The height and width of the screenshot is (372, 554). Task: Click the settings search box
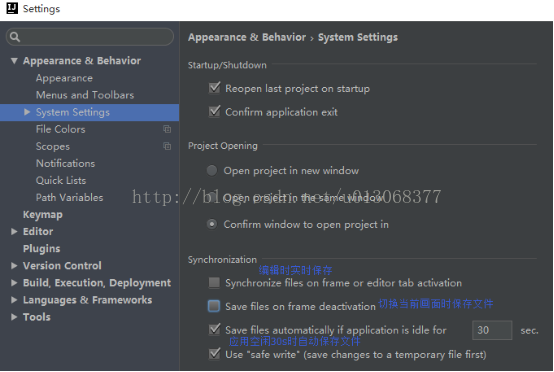(x=90, y=37)
